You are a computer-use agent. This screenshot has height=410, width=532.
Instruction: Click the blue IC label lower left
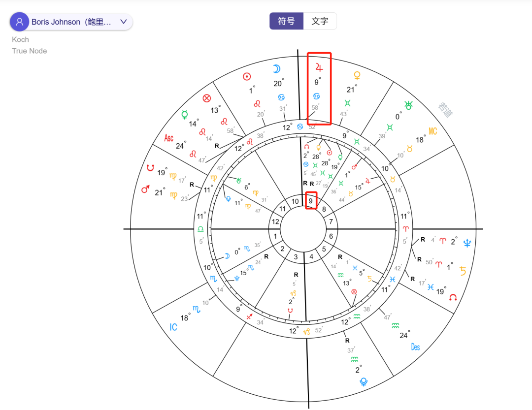point(173,326)
